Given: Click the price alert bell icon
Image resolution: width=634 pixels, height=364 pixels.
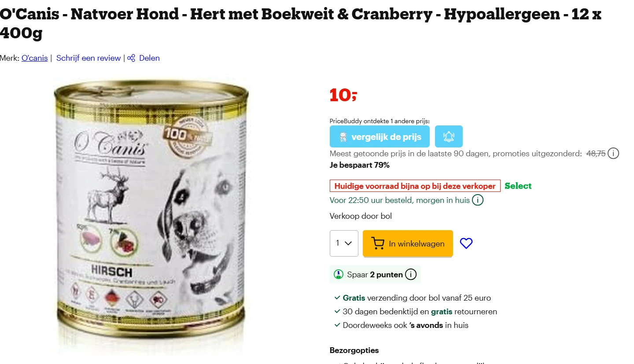Looking at the screenshot, I should [449, 136].
